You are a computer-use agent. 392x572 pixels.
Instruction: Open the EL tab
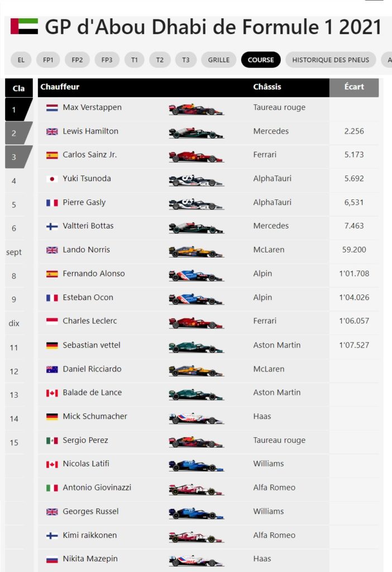coord(21,60)
